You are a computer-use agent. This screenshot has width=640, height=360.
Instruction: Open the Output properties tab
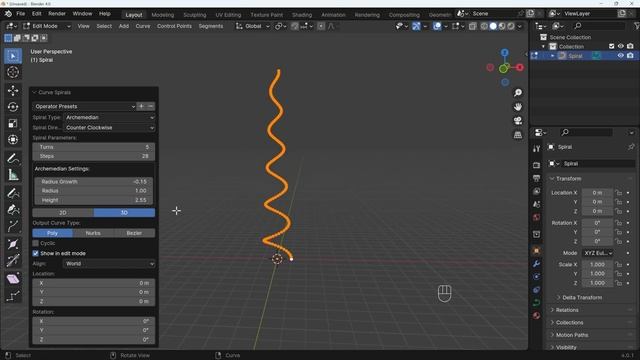coord(536,178)
